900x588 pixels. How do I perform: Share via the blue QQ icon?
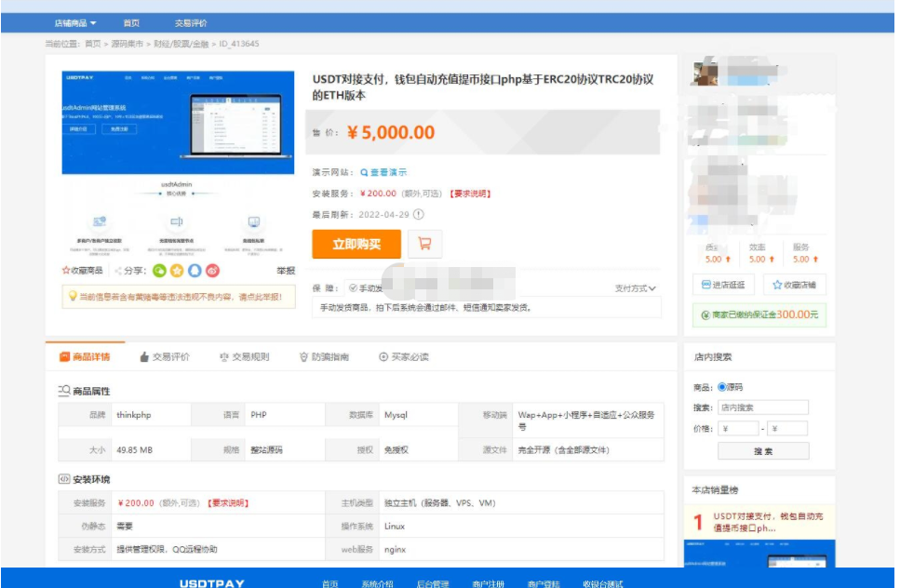coord(195,271)
